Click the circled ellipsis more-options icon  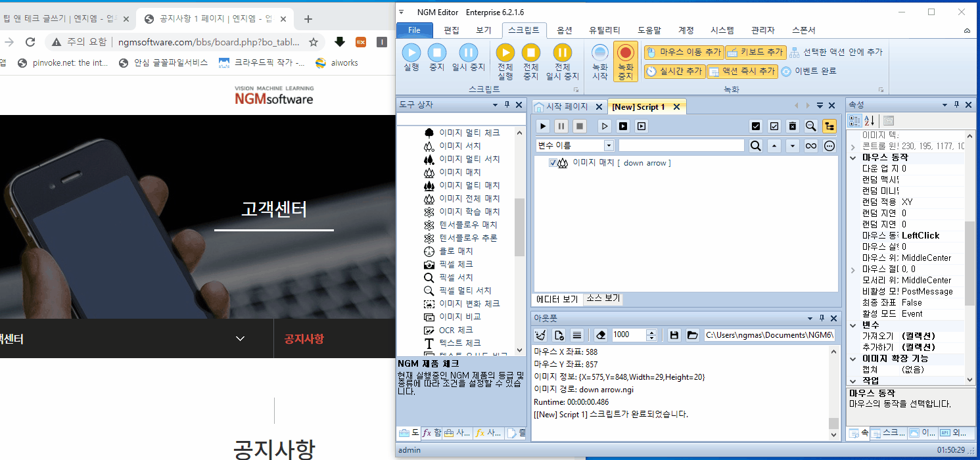[829, 146]
